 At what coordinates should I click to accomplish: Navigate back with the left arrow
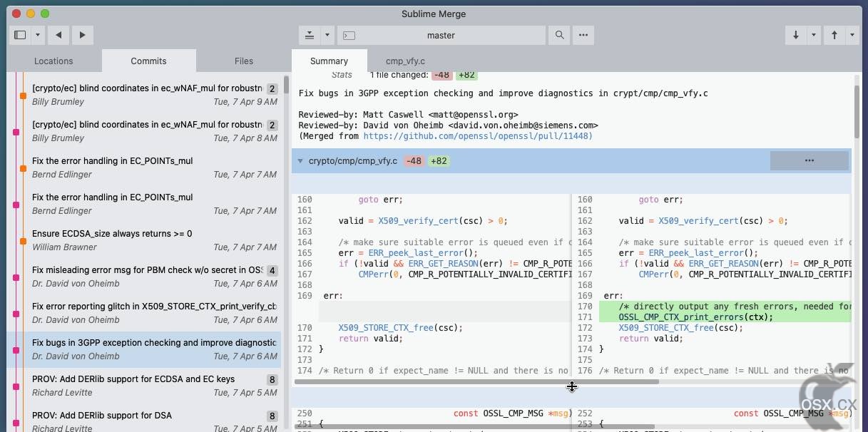click(58, 35)
